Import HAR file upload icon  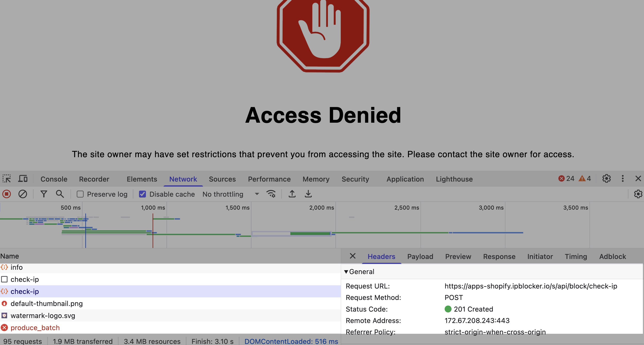click(x=292, y=194)
